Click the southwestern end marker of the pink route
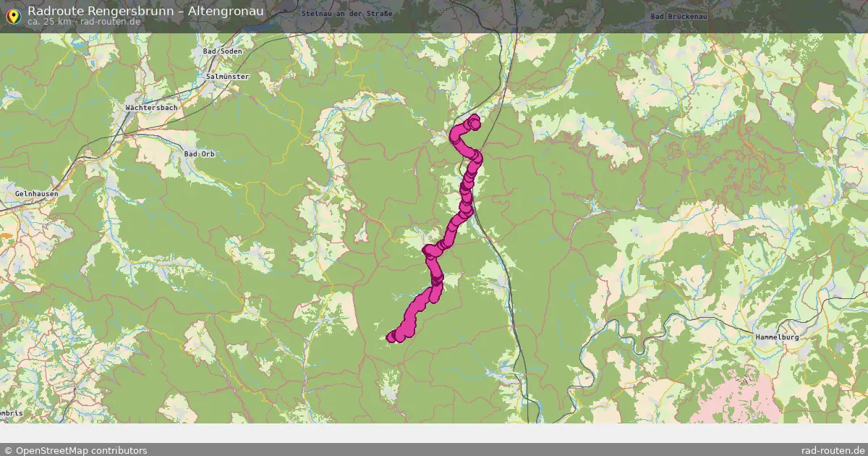 [393, 337]
